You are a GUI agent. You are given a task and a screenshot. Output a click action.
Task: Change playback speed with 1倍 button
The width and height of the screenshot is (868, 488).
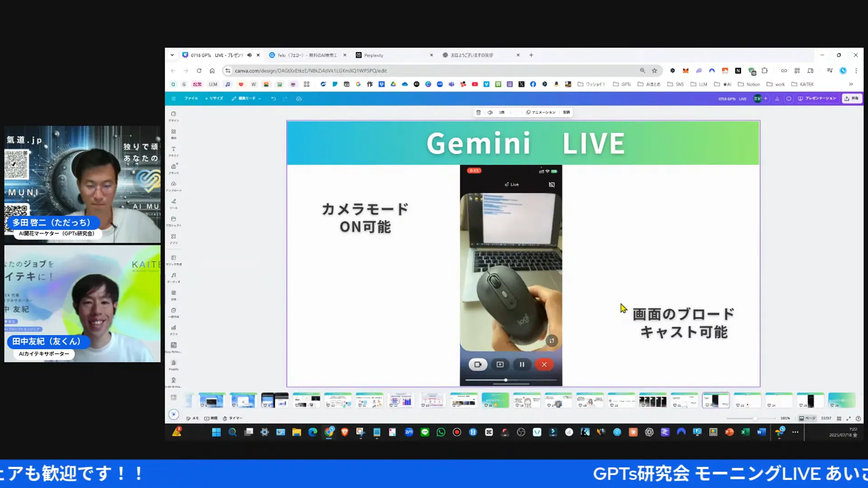(x=502, y=113)
